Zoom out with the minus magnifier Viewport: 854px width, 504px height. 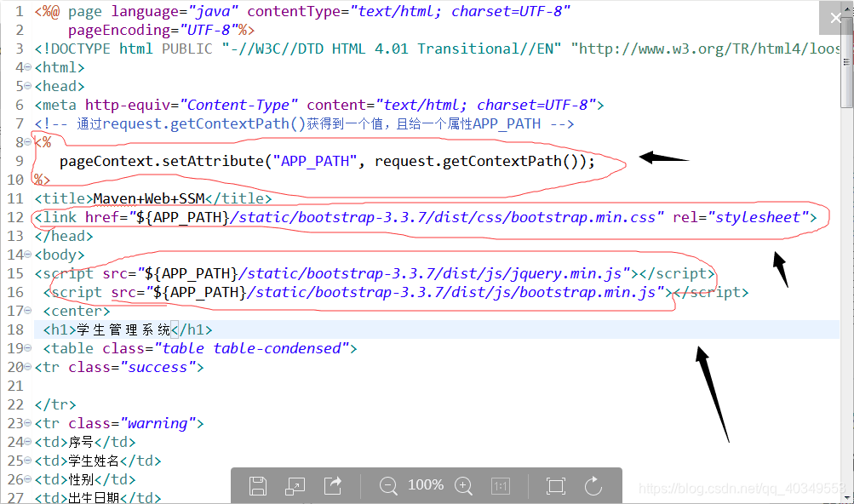[x=388, y=485]
